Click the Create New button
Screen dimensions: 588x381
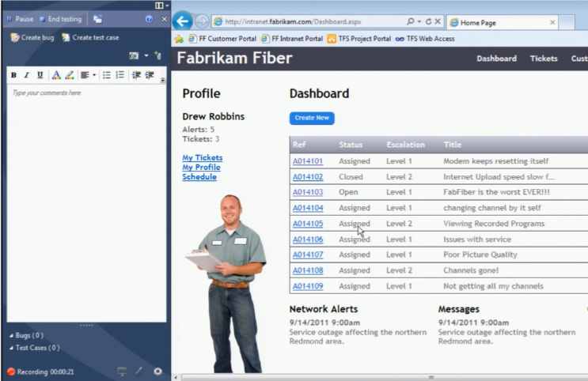pos(312,118)
